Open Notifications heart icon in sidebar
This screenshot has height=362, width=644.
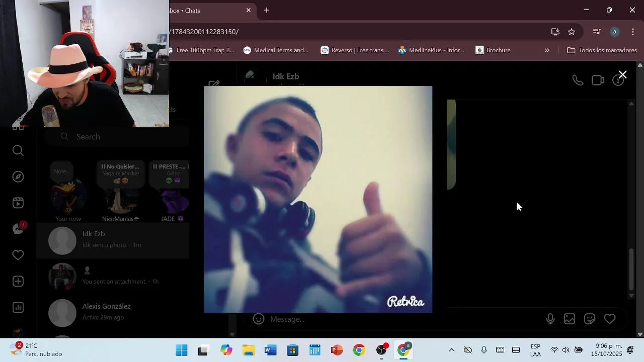coord(18,255)
